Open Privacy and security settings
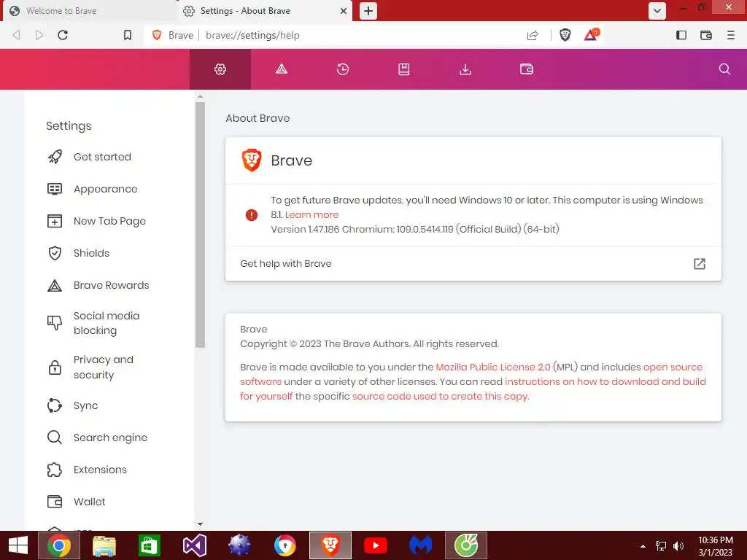 tap(104, 367)
